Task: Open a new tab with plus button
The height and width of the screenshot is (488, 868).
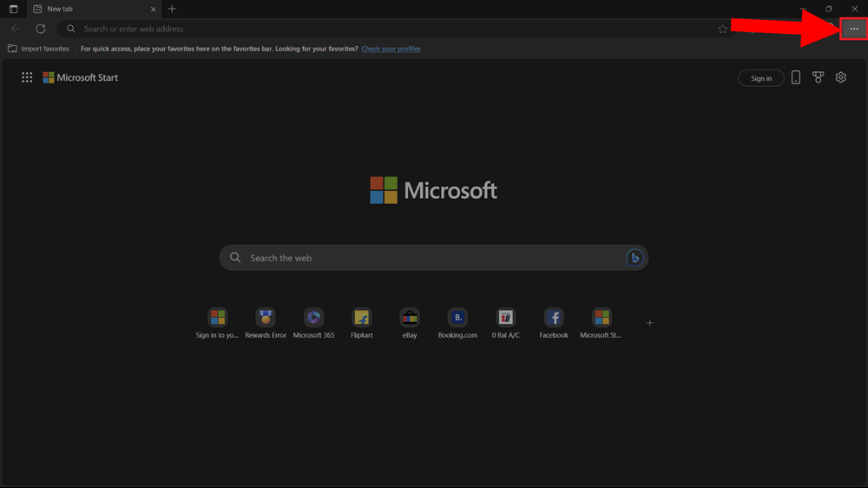Action: [172, 9]
